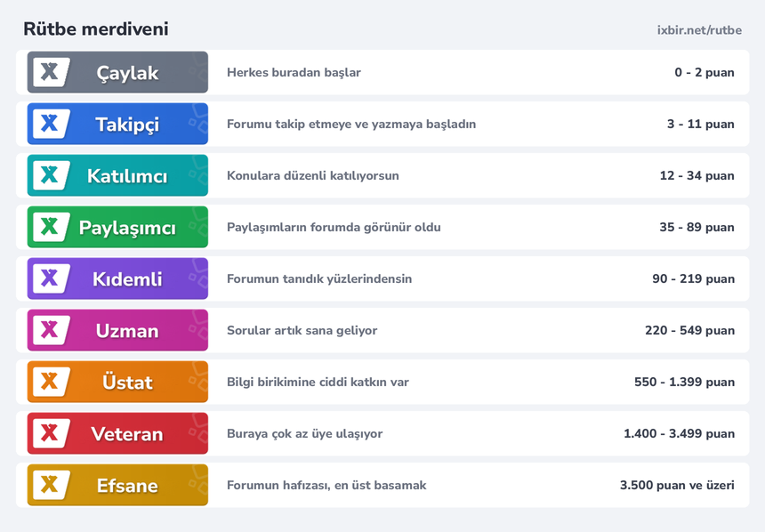
Task: Click 'Buraya çok az üye ulaşıyor' text
Action: [304, 434]
